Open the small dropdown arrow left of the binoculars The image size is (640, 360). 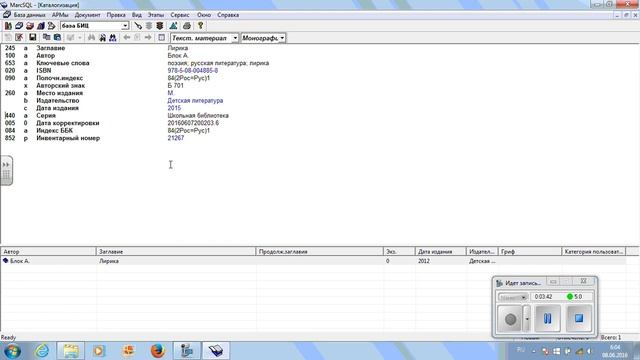click(80, 38)
